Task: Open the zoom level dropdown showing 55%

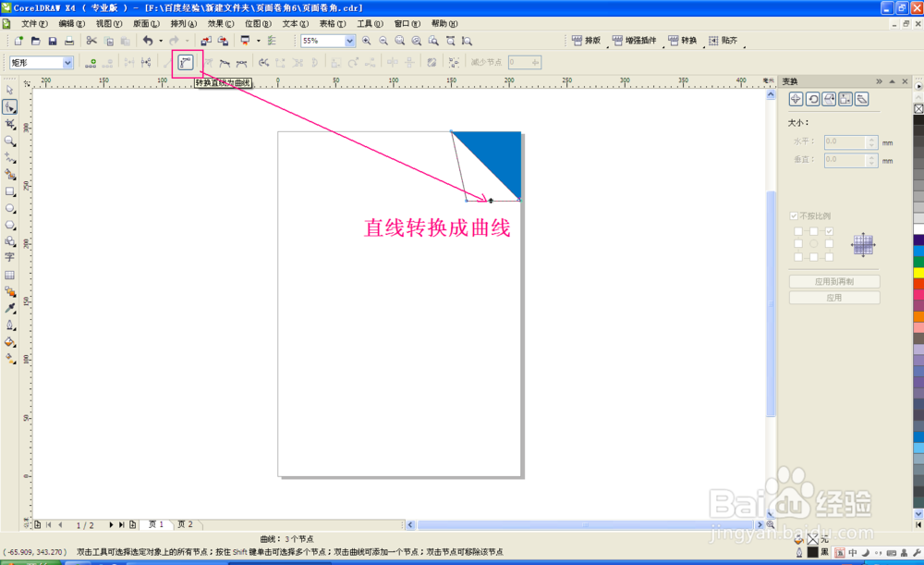Action: [x=348, y=41]
